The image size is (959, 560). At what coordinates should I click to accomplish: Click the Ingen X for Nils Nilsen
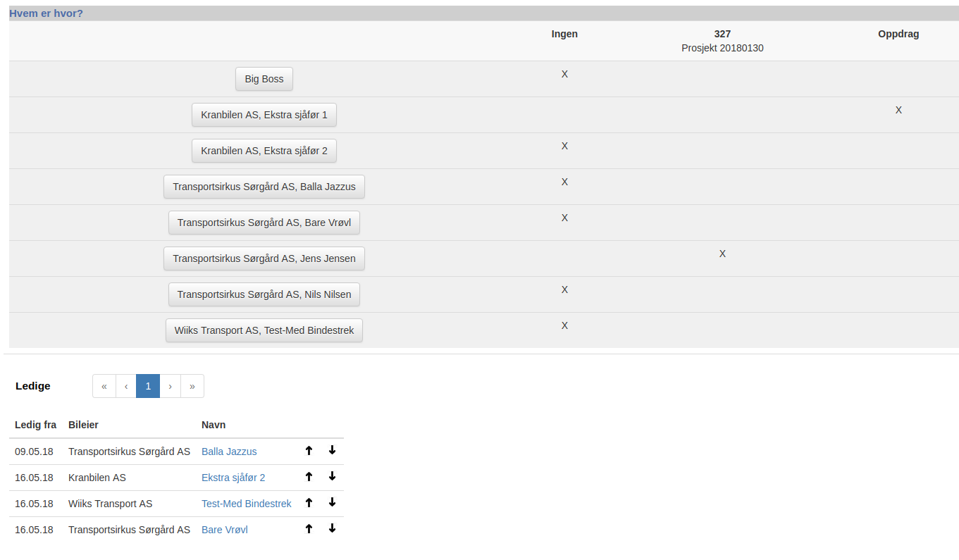(564, 290)
